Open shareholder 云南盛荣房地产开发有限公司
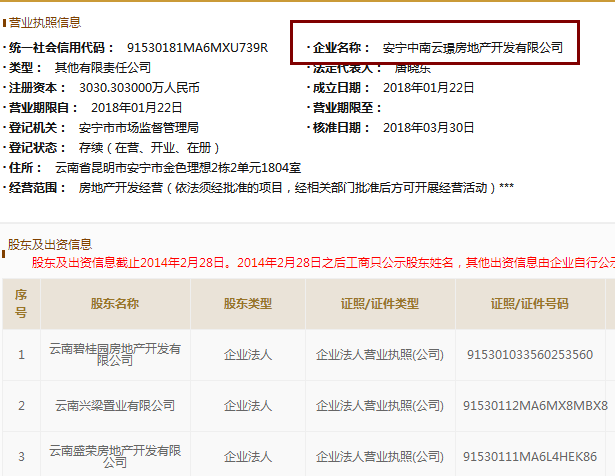615x476 pixels. tap(115, 457)
